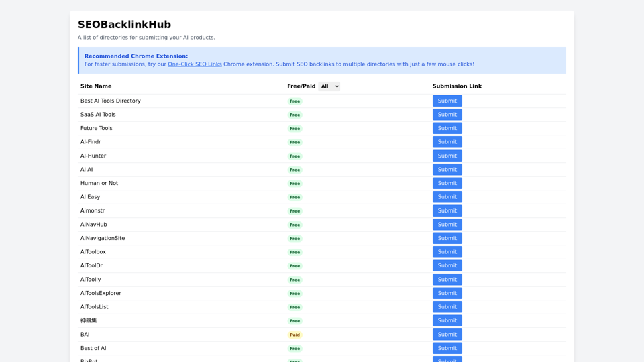Hit the Submit button for BAI

[447, 335]
